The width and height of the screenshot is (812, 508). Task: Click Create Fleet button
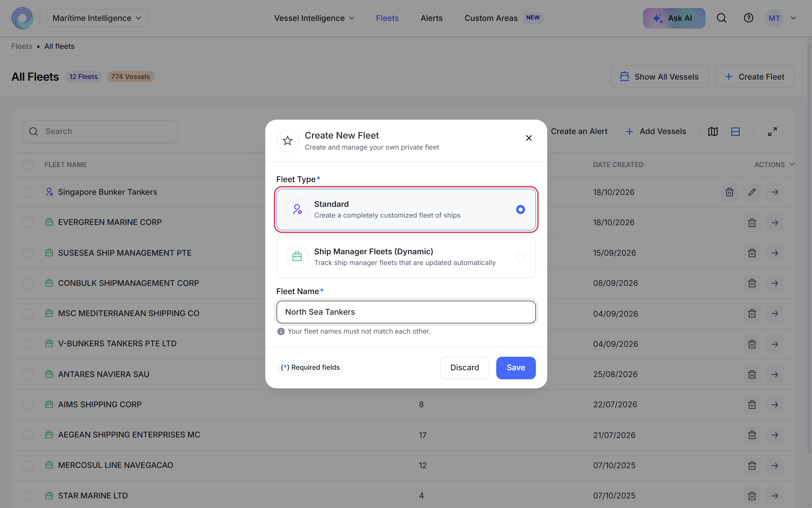tap(754, 77)
